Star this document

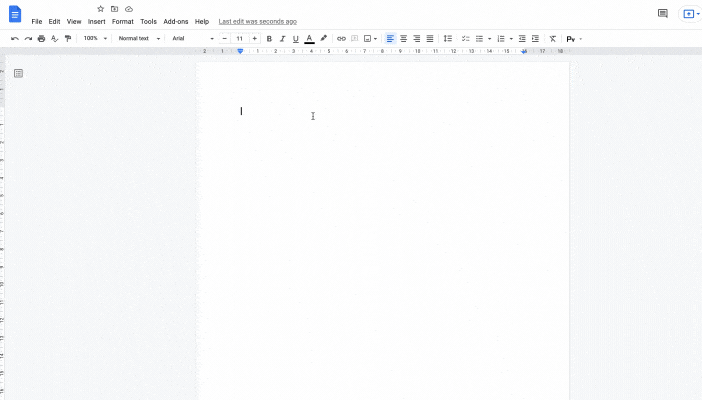tap(100, 9)
